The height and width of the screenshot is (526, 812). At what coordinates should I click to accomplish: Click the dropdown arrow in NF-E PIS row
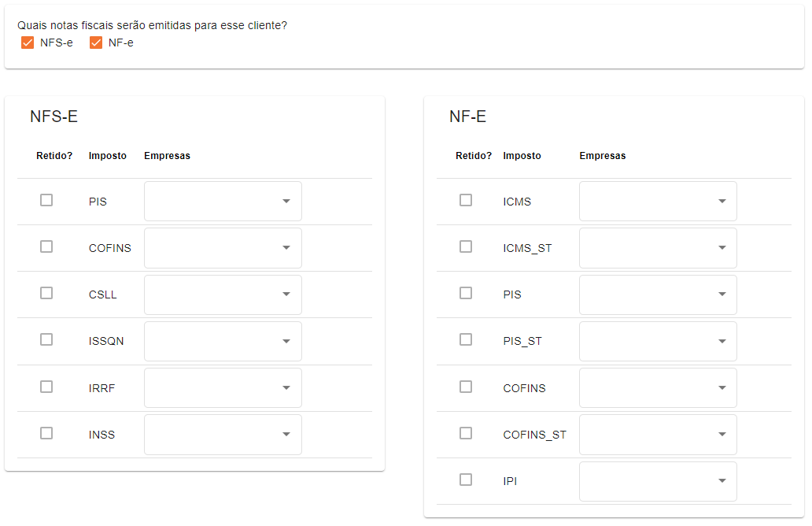[x=722, y=294]
